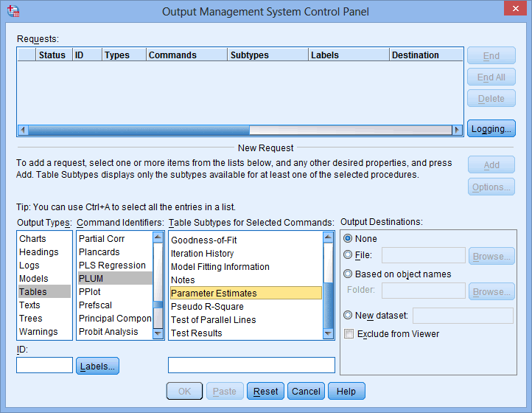The width and height of the screenshot is (532, 413).
Task: Select Notes table subtype
Action: (x=246, y=280)
